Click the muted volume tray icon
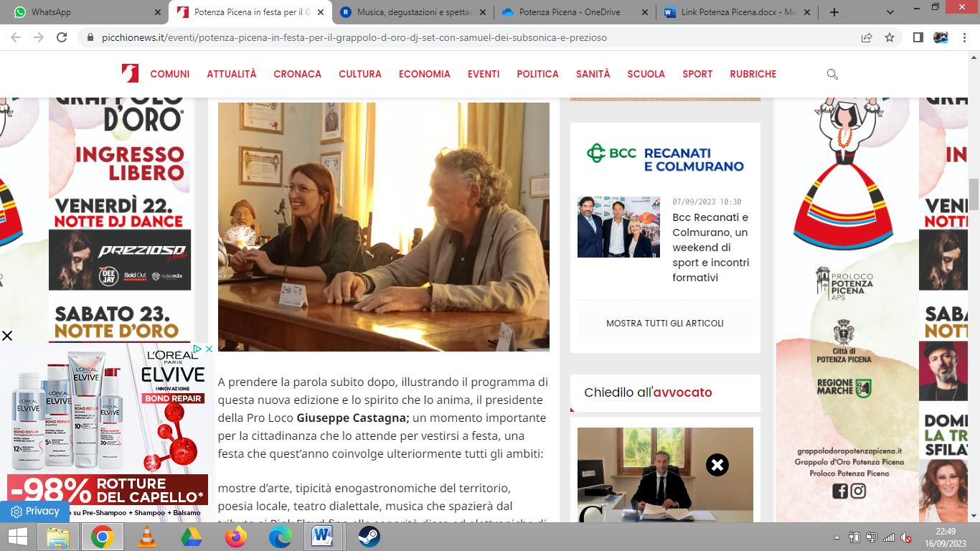Image resolution: width=980 pixels, height=551 pixels. tap(907, 537)
